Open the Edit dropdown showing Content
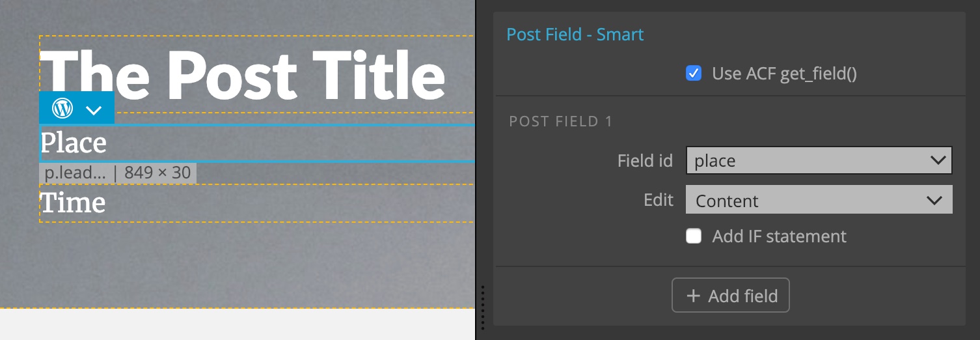Image resolution: width=980 pixels, height=340 pixels. pos(819,201)
